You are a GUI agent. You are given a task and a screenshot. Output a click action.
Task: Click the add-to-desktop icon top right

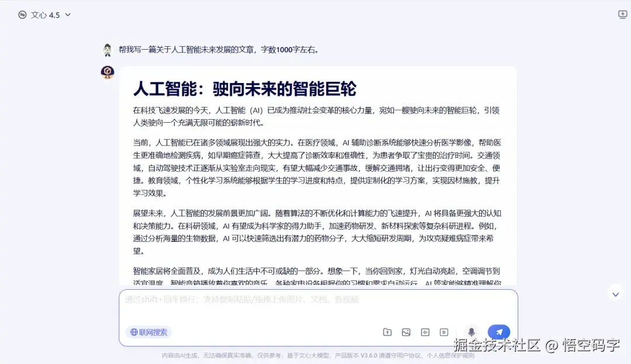pos(621,15)
